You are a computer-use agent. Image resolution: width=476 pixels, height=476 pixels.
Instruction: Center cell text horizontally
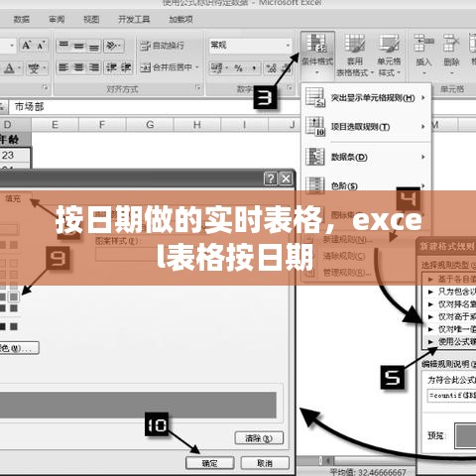(x=78, y=67)
